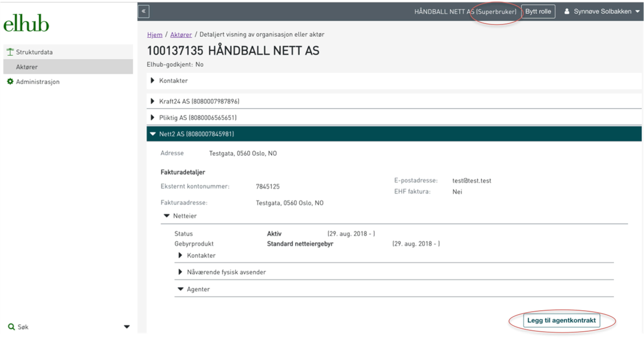Screen dimensions: 644x338
Task: Collapse the Agenter section
Action: pyautogui.click(x=394, y=289)
